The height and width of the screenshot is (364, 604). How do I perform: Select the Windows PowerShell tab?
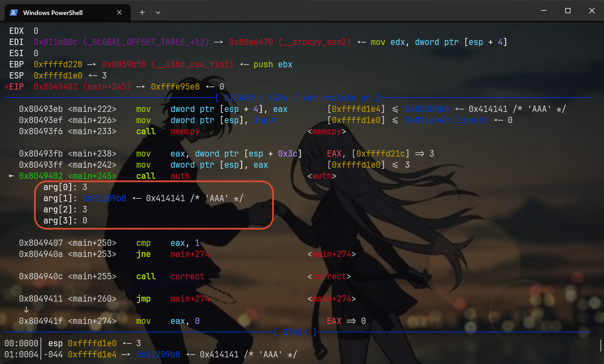(x=68, y=13)
